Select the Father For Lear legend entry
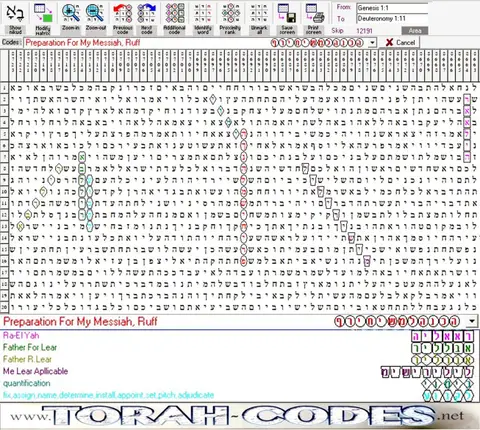This screenshot has height=430, width=480. pos(30,347)
